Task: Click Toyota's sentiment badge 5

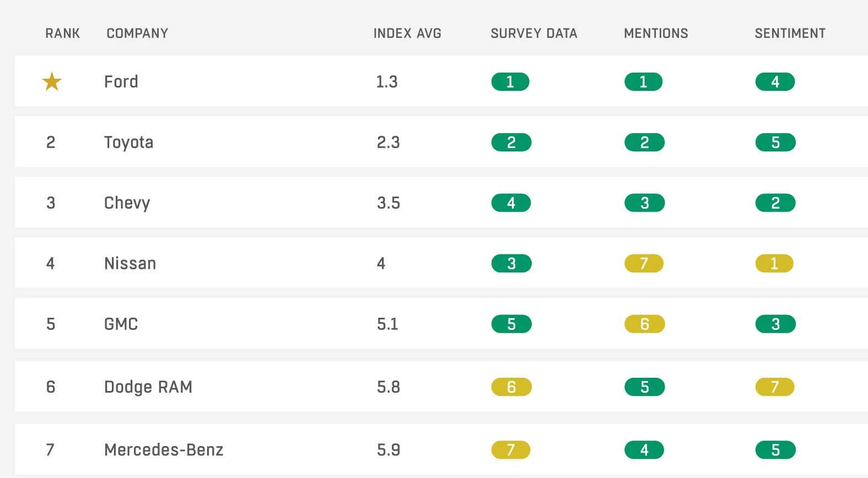Action: pyautogui.click(x=775, y=142)
